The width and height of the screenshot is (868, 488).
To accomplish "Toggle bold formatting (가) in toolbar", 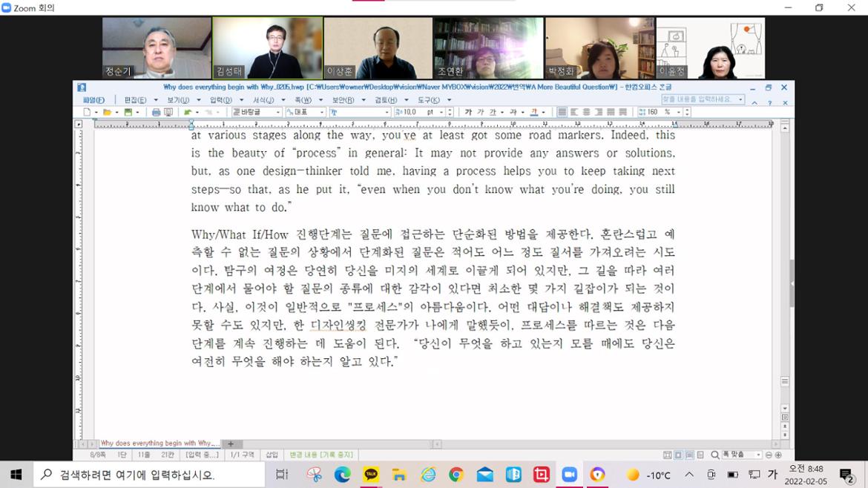I will pyautogui.click(x=468, y=112).
